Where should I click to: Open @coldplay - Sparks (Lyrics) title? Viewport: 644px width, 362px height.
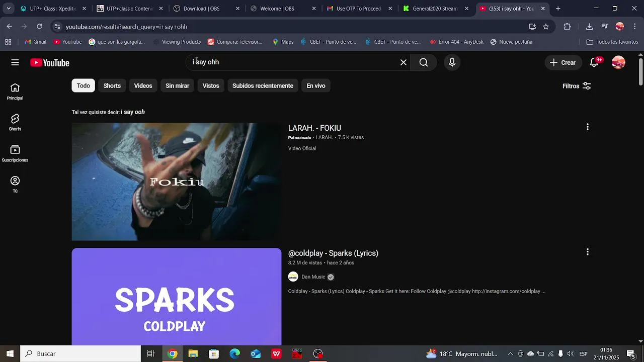pyautogui.click(x=333, y=253)
